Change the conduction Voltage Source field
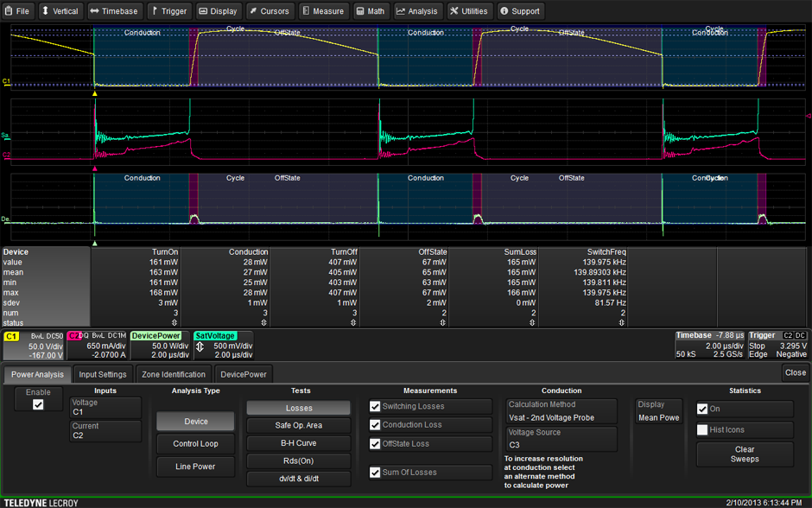The height and width of the screenshot is (508, 812). (x=561, y=439)
